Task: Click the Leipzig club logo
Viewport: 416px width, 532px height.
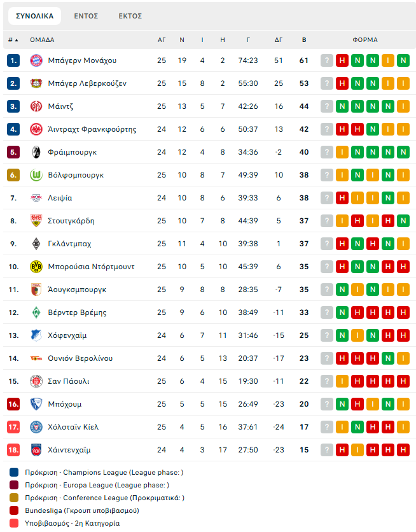Action: (36, 198)
